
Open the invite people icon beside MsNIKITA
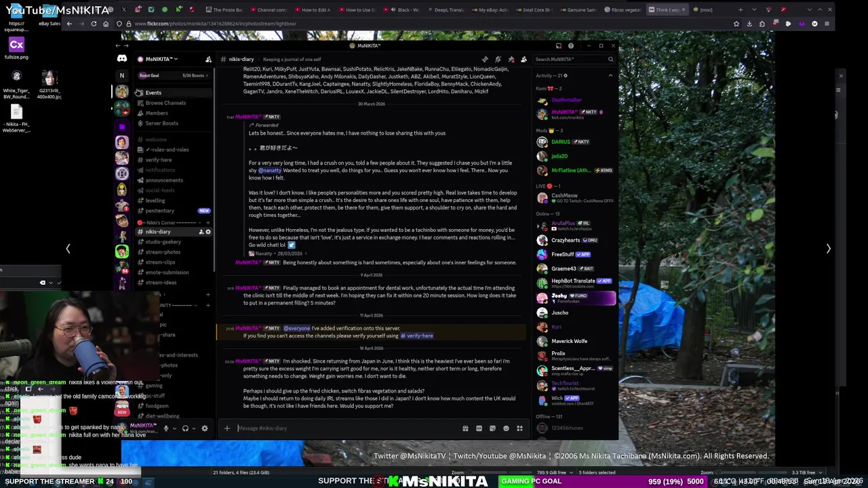[x=208, y=59]
